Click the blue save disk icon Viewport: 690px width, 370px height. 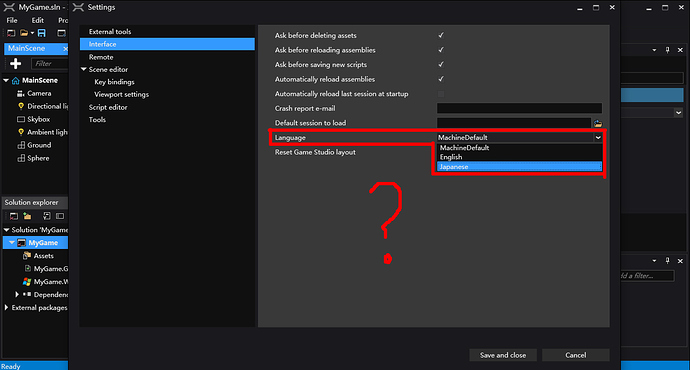point(42,33)
